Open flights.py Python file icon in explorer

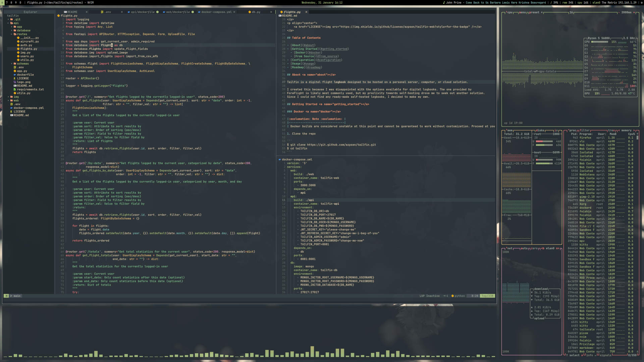click(18, 49)
